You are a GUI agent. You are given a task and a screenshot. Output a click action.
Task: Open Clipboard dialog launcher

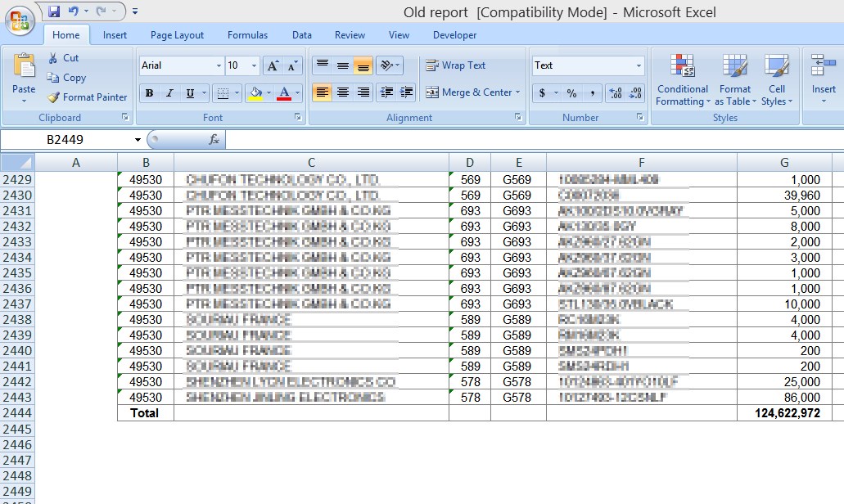(125, 117)
